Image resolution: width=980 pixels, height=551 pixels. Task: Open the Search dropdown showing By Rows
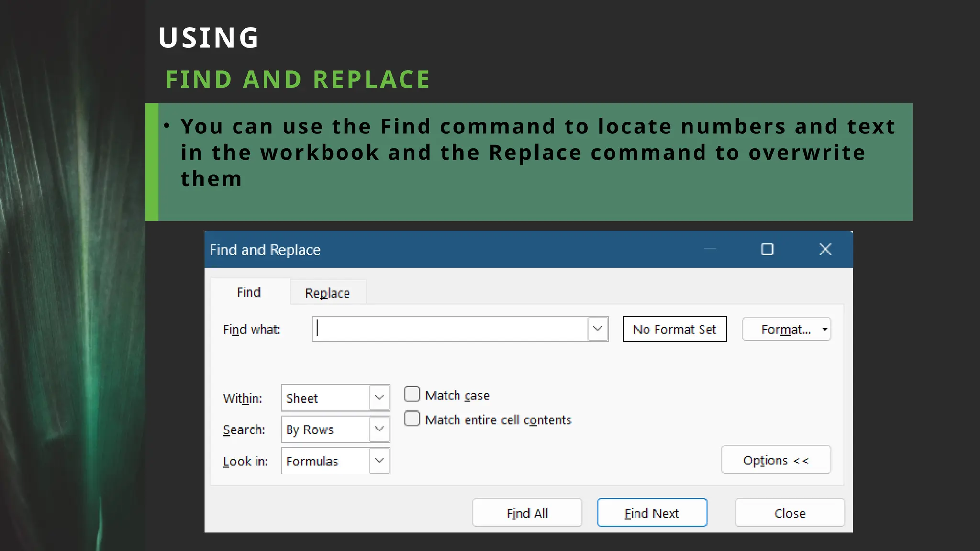(x=336, y=429)
